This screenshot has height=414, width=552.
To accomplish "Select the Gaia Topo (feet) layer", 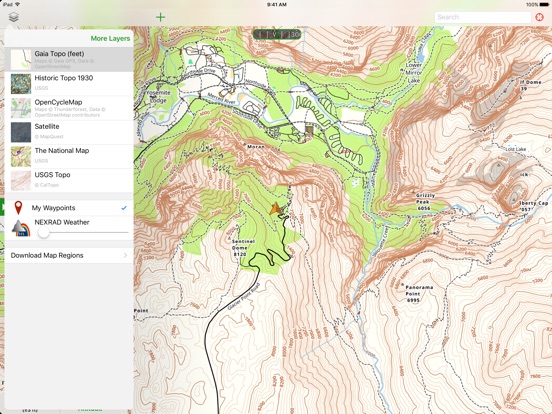I will tap(69, 59).
